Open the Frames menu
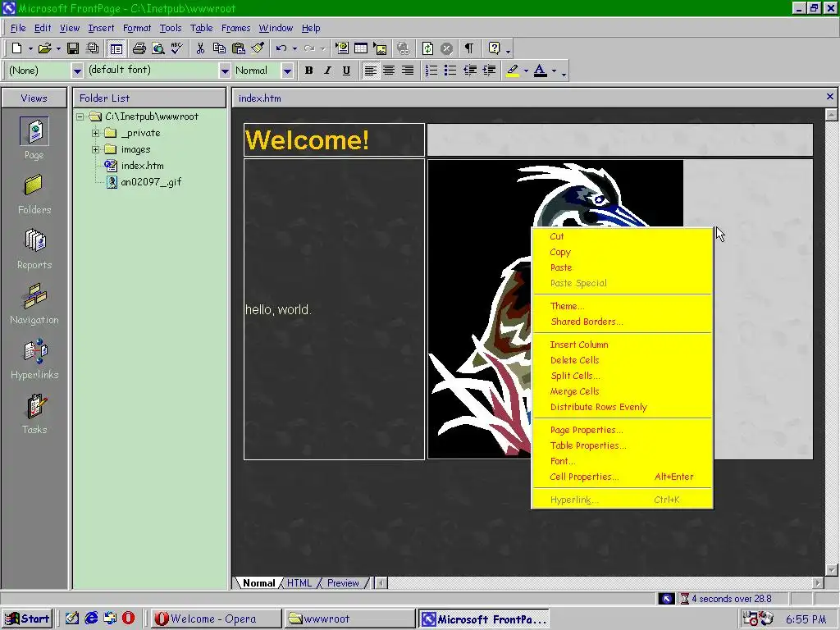The image size is (840, 630). (x=235, y=29)
